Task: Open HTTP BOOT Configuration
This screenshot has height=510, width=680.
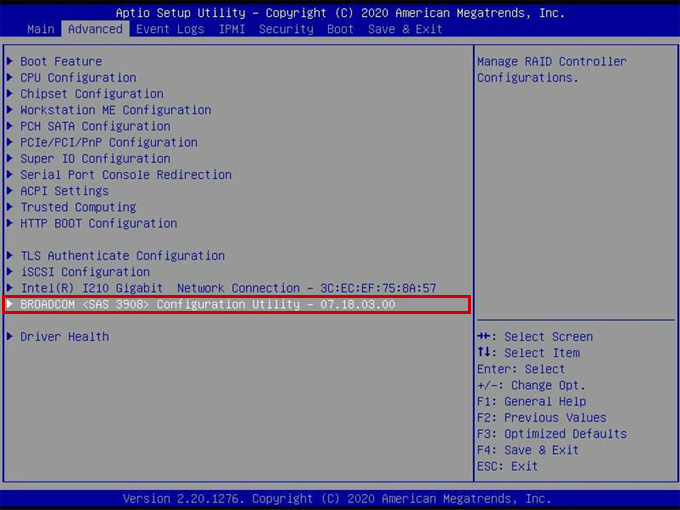Action: coord(98,223)
